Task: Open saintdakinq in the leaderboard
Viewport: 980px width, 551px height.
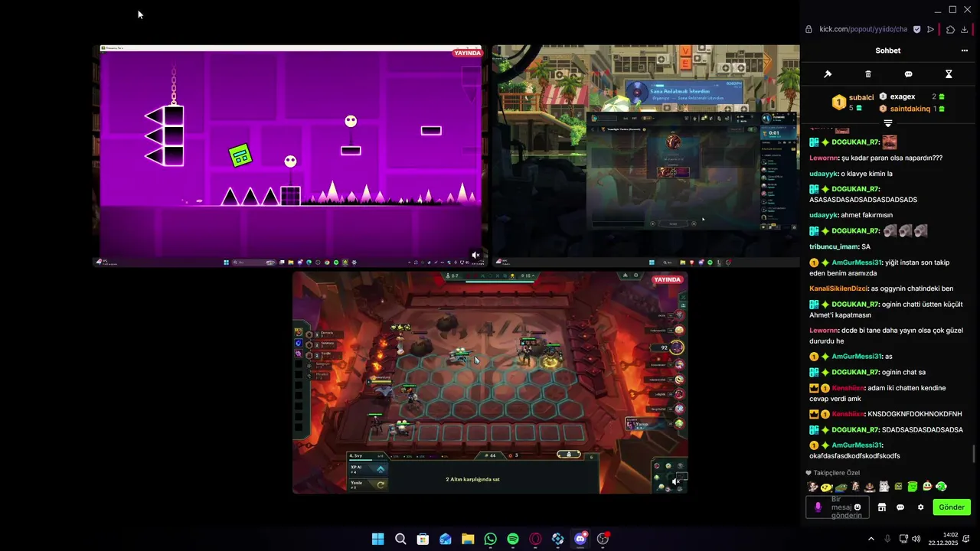Action: point(910,109)
